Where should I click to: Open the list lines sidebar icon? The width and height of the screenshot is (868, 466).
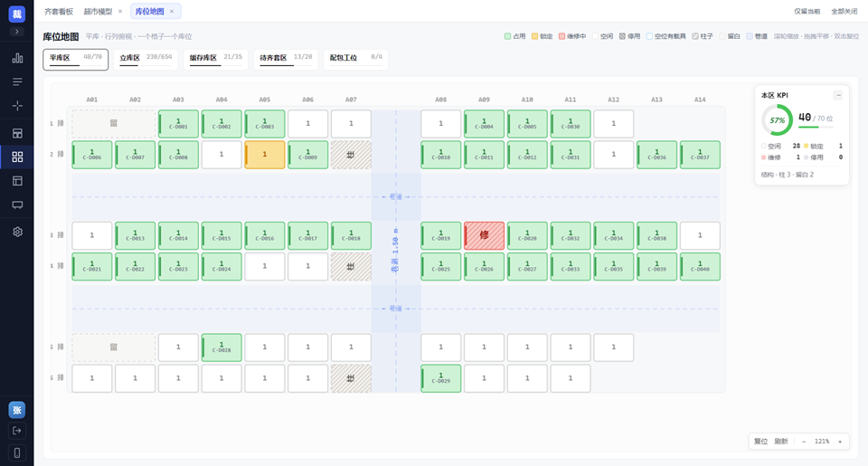[x=17, y=82]
